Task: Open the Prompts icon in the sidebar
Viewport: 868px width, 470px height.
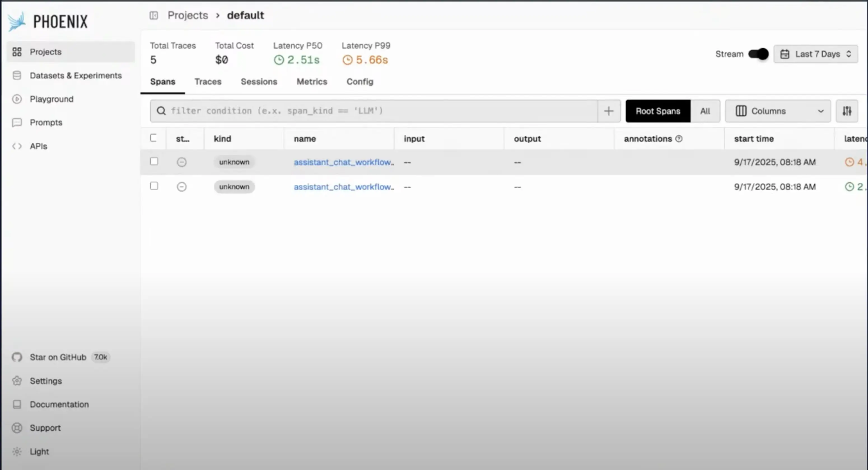Action: click(17, 123)
